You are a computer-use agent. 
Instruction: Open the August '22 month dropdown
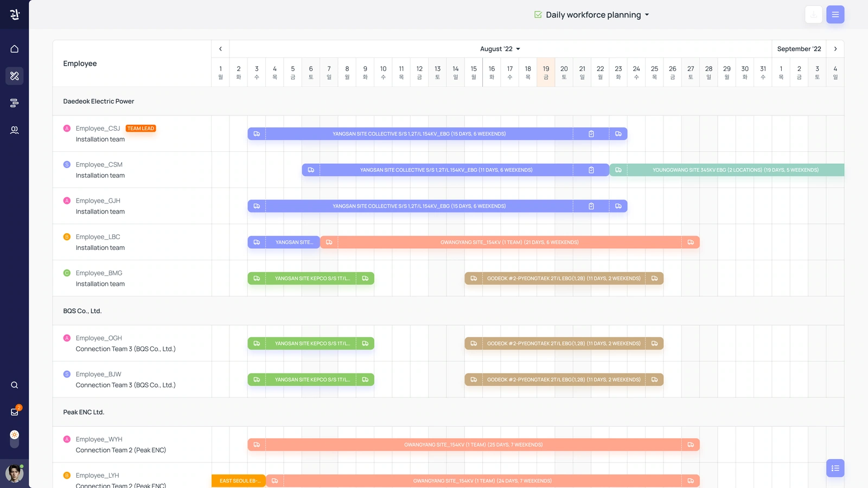[500, 49]
